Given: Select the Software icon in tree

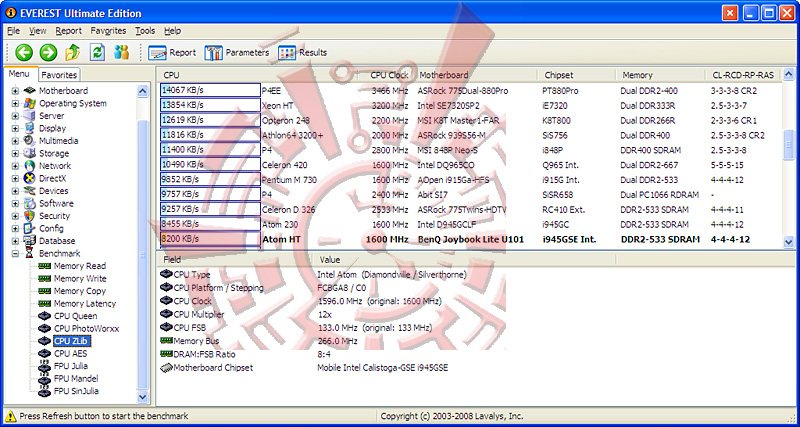Looking at the screenshot, I should click(30, 204).
